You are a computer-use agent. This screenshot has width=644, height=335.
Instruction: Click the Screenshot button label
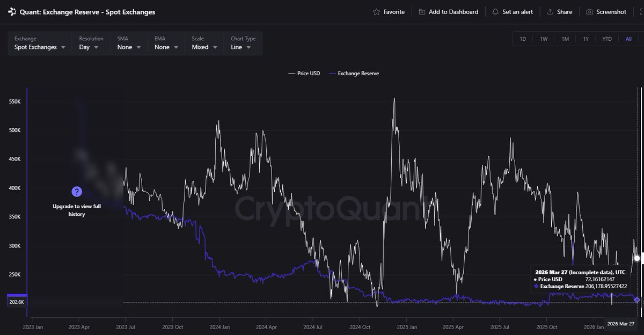click(x=611, y=12)
